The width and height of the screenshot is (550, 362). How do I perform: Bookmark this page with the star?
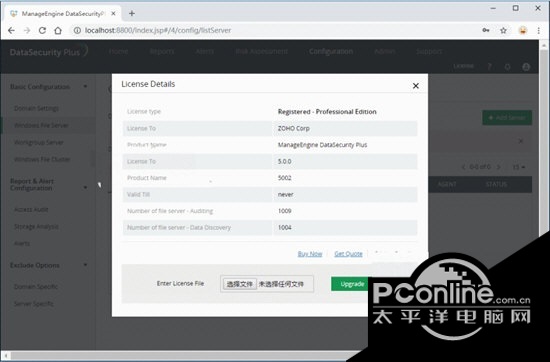tap(503, 31)
